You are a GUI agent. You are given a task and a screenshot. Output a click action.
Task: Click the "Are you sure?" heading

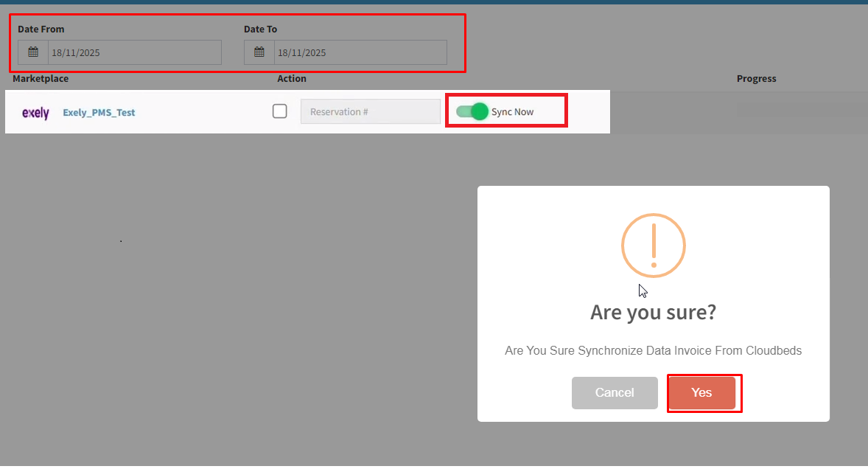(653, 313)
